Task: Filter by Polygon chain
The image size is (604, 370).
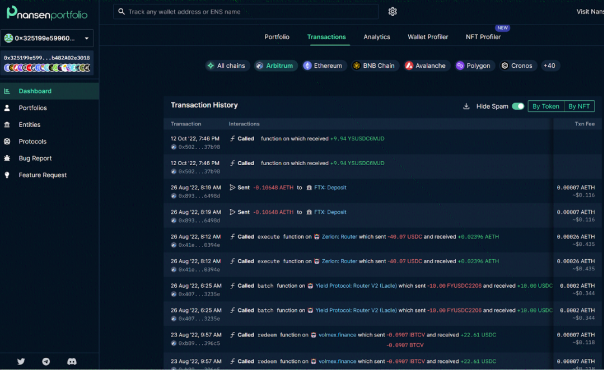Action: [474, 66]
